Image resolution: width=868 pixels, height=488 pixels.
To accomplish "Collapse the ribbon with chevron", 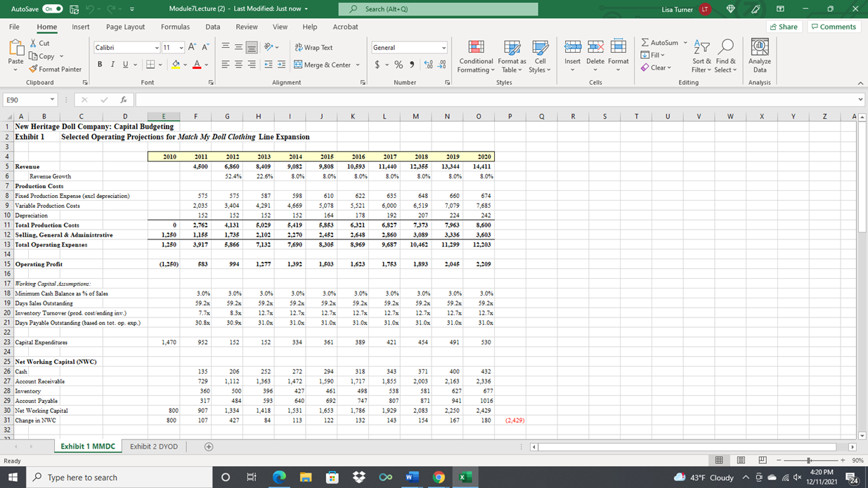I will [x=860, y=83].
